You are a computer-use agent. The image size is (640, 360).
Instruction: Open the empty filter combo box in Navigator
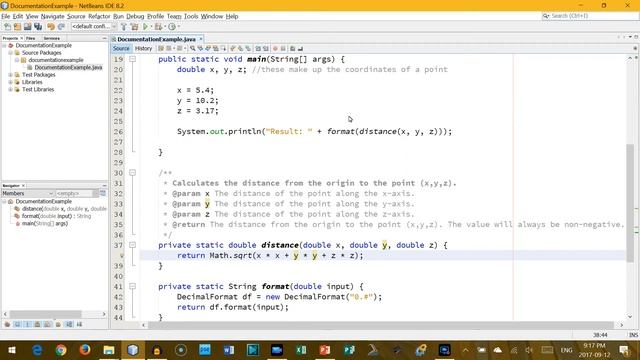[x=77, y=193]
